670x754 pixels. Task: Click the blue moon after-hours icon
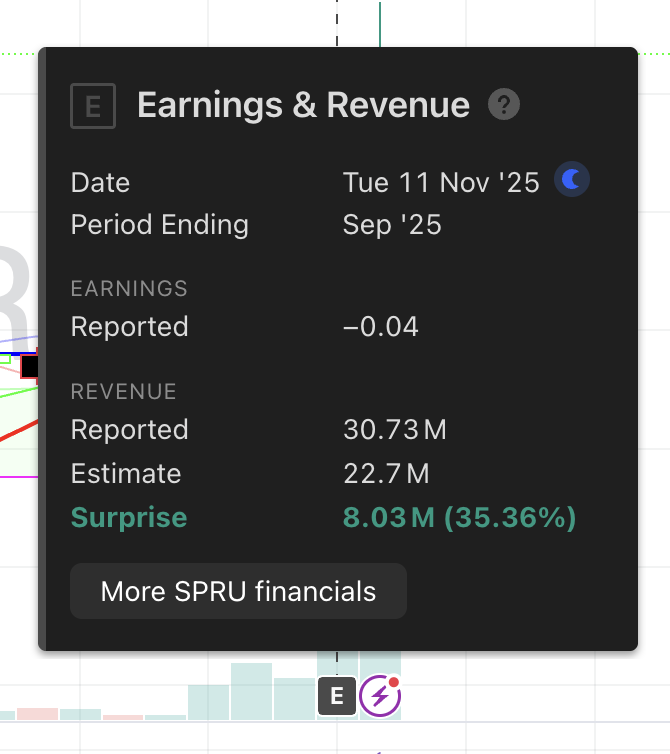(x=572, y=180)
